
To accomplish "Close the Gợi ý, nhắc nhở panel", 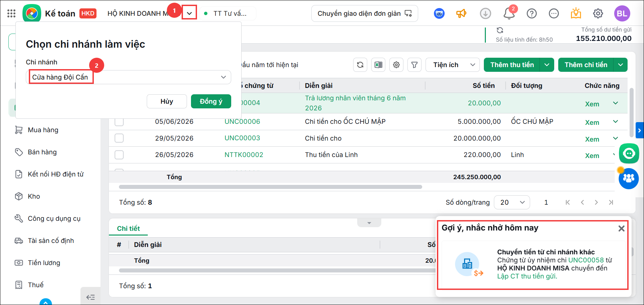I will [x=622, y=228].
